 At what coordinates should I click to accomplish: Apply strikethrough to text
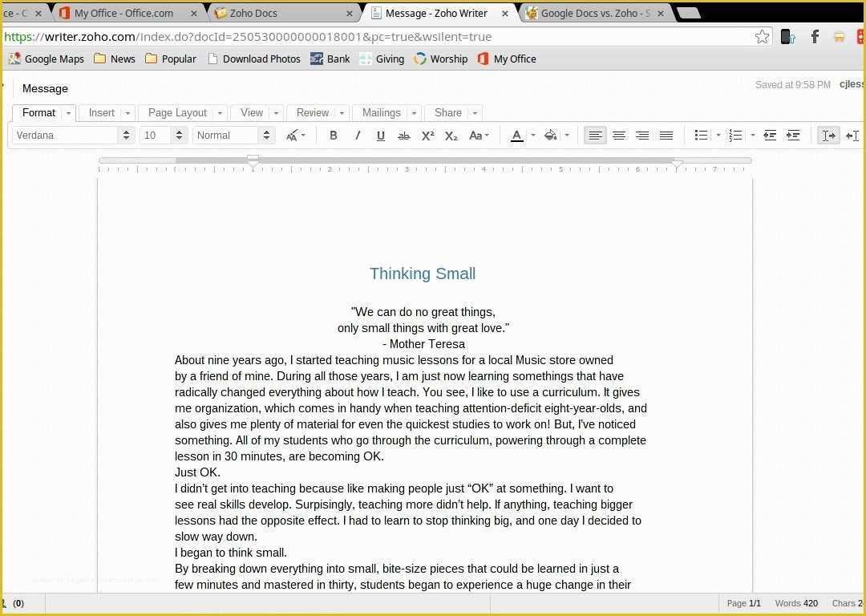[403, 136]
